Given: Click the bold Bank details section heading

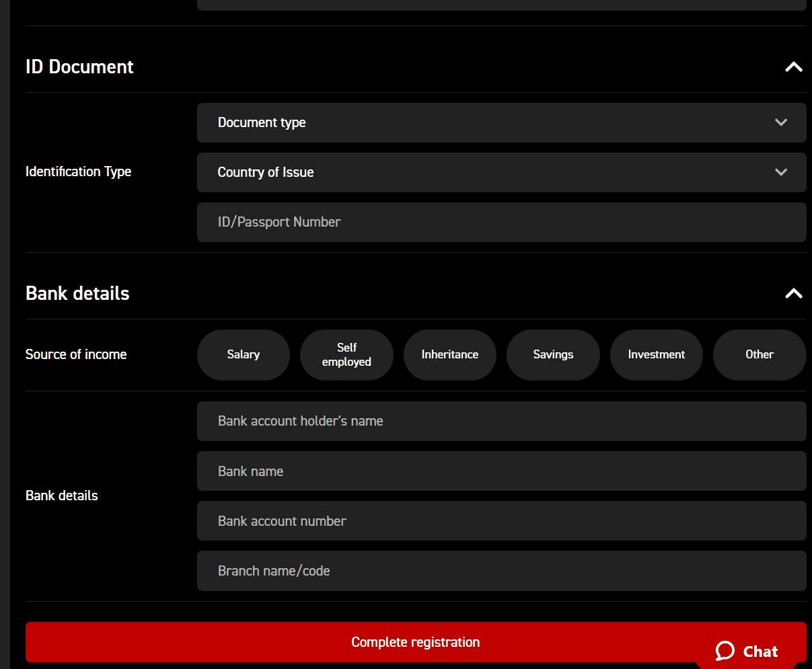Looking at the screenshot, I should tap(77, 293).
